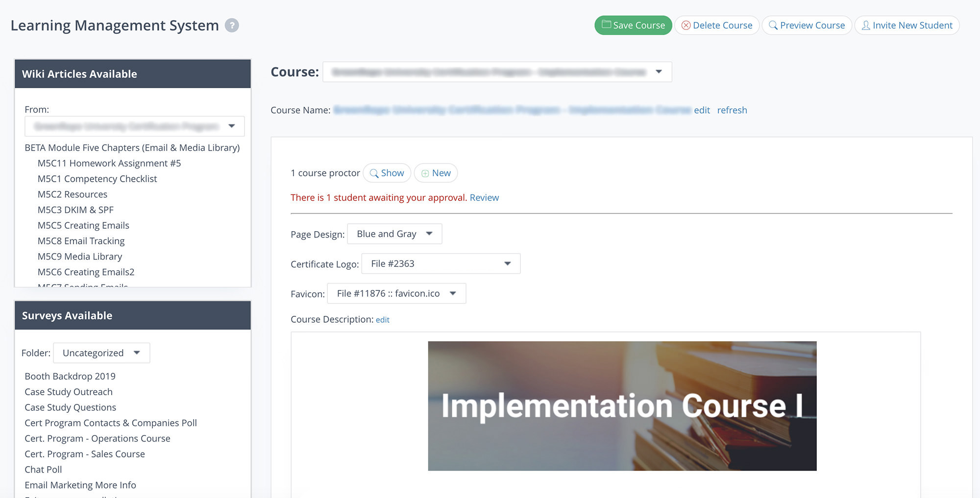Click the Delete Course button
The width and height of the screenshot is (980, 498).
tap(717, 25)
